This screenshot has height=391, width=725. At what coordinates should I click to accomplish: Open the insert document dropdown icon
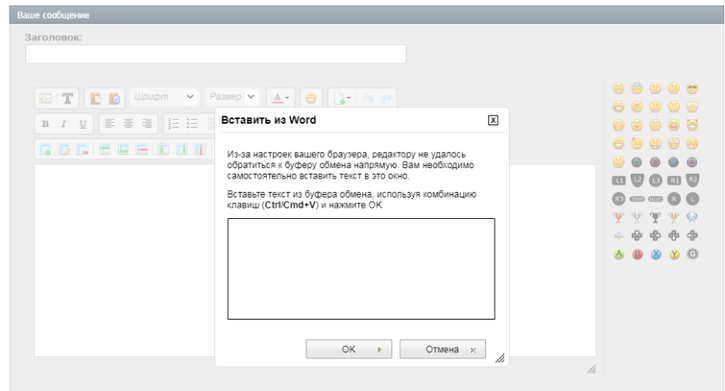pos(342,98)
